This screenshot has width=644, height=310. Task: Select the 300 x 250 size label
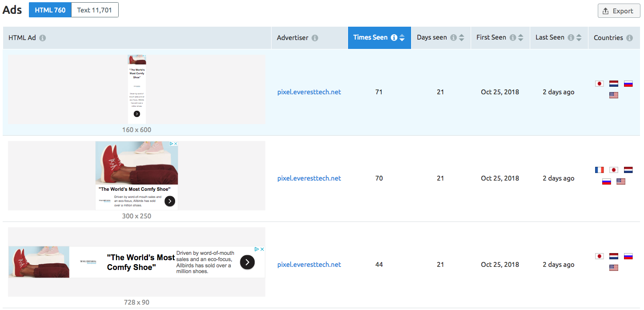137,216
